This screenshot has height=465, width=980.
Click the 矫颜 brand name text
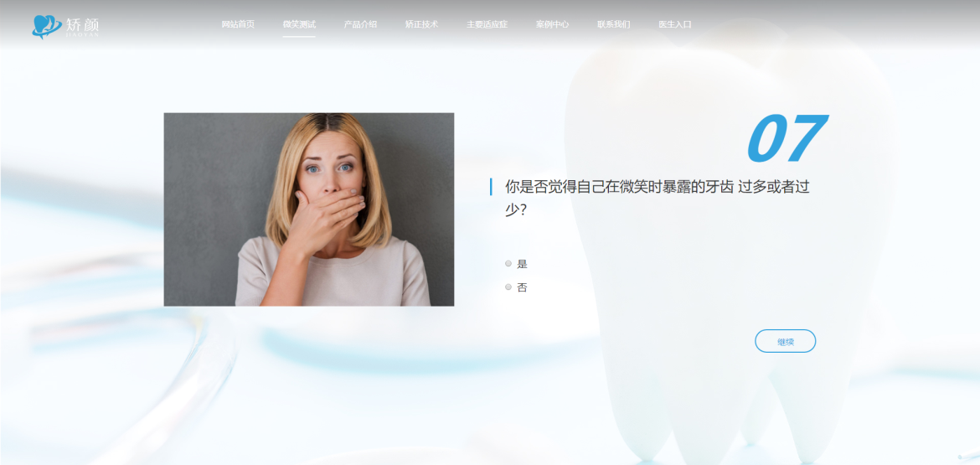point(82,26)
